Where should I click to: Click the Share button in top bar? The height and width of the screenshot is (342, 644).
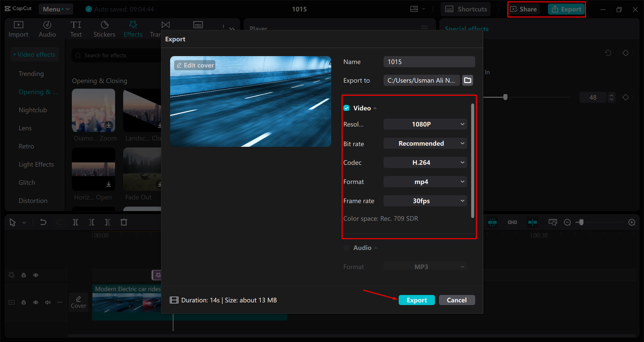point(524,9)
